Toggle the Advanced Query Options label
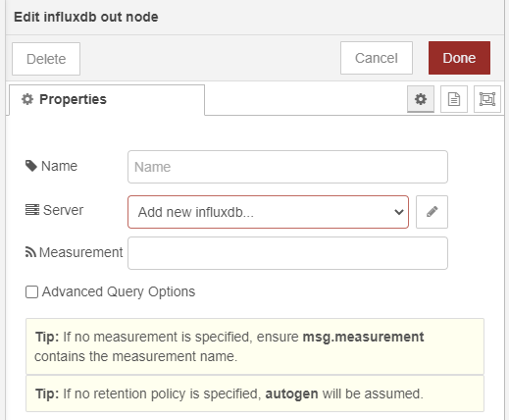Viewport: 509px width, 420px height. 119,291
